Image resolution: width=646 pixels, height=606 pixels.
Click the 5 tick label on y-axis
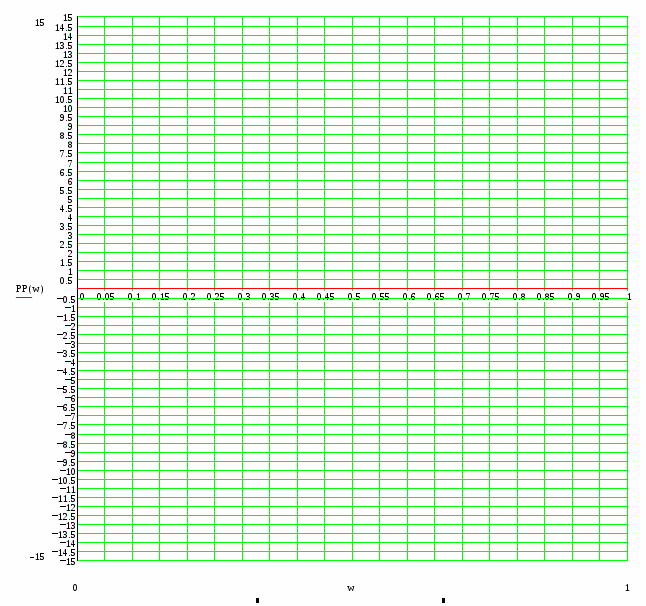tap(70, 199)
